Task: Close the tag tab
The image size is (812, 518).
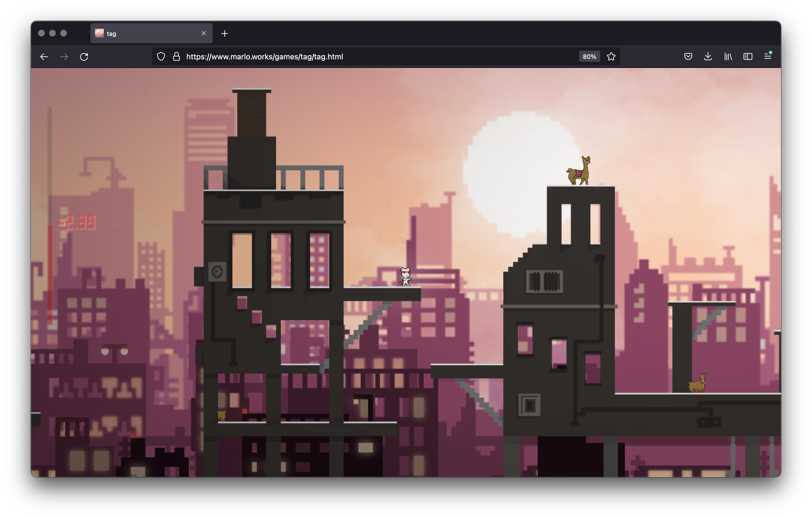Action: [x=204, y=33]
